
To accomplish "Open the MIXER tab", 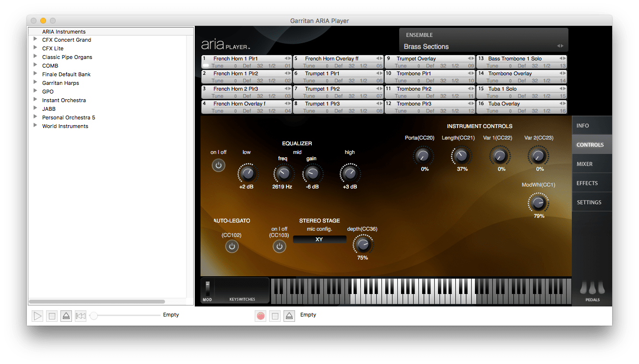I will (x=592, y=164).
